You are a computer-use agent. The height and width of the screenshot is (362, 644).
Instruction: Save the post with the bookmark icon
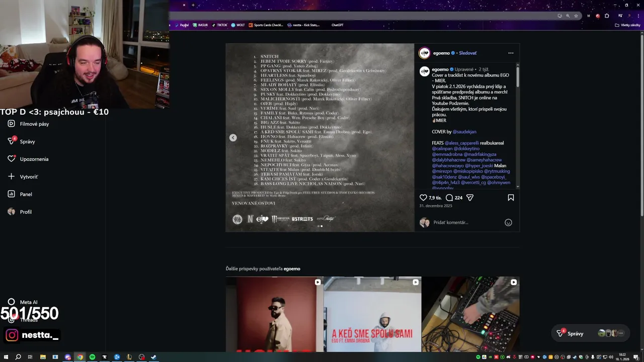(511, 198)
